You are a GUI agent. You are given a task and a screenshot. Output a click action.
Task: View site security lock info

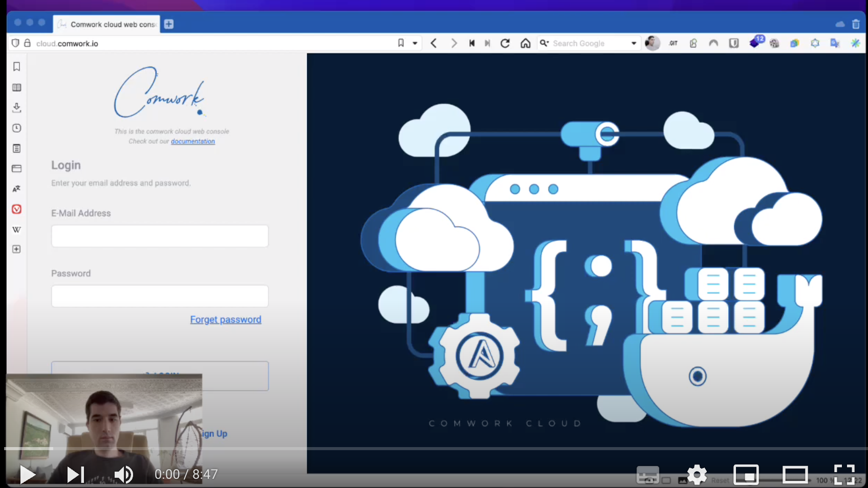[x=28, y=43]
